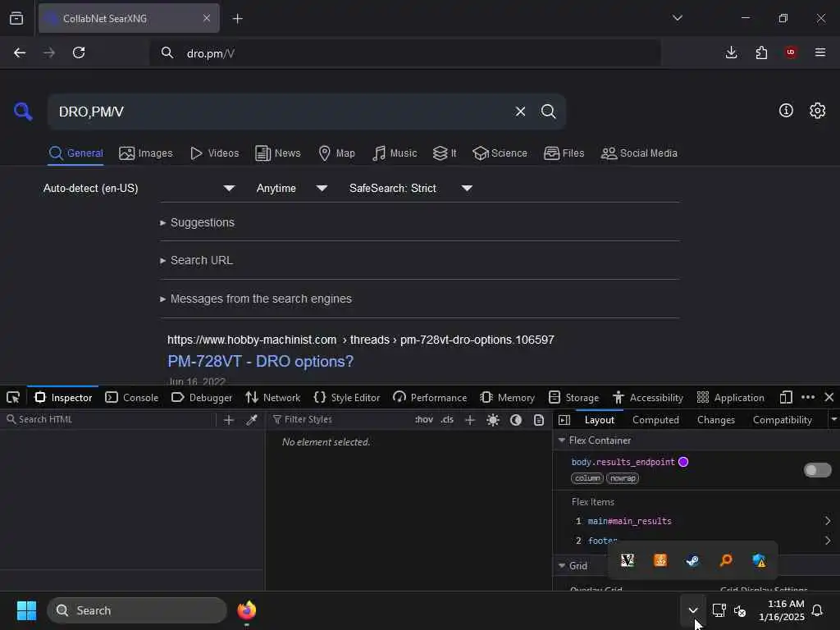This screenshot has width=840, height=630.
Task: Open Windows Start menu
Action: click(x=26, y=610)
